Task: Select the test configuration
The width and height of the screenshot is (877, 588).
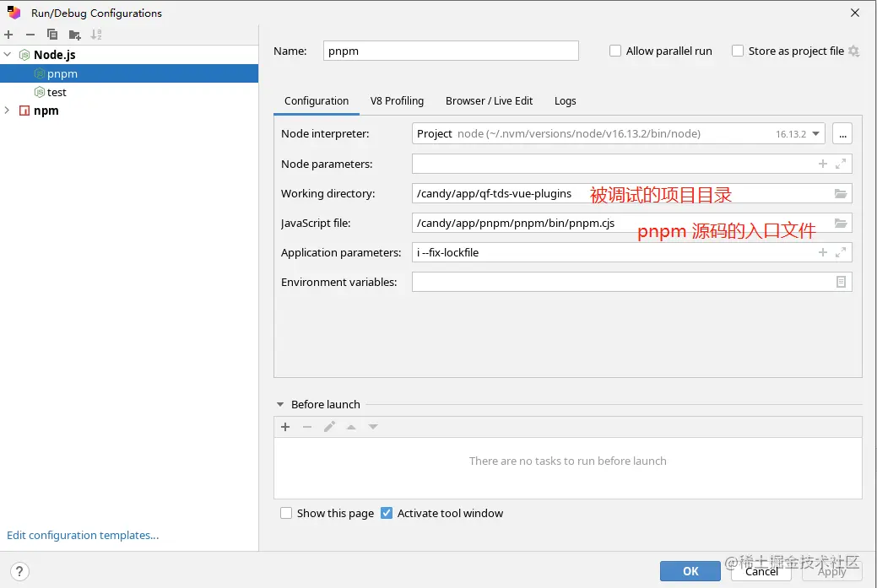Action: click(x=129, y=92)
